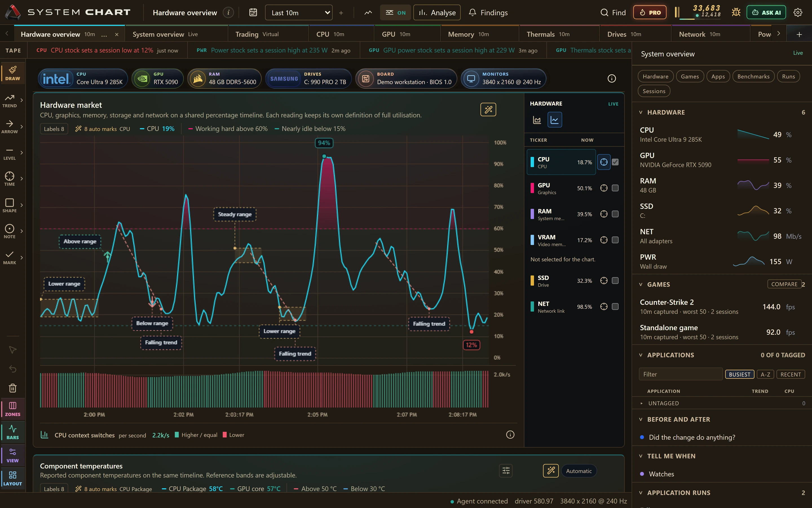The width and height of the screenshot is (812, 508).
Task: Click the bug report icon in header
Action: pos(736,12)
